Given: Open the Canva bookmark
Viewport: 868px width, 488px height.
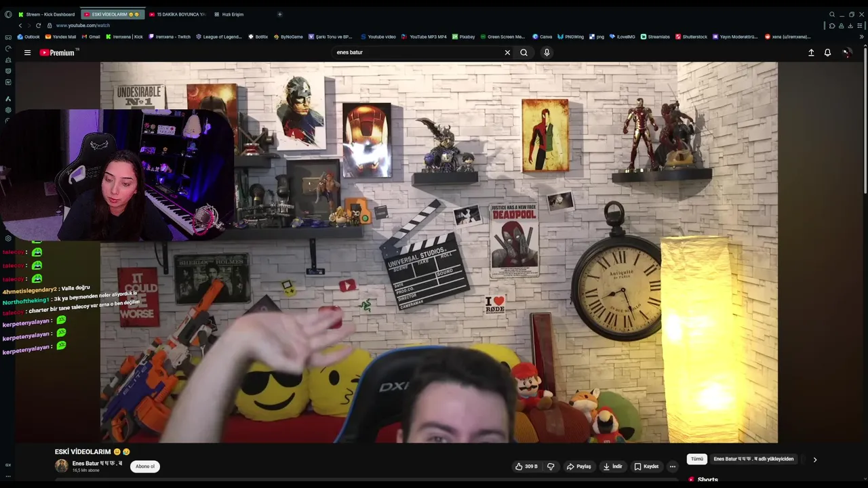Looking at the screenshot, I should tap(542, 37).
